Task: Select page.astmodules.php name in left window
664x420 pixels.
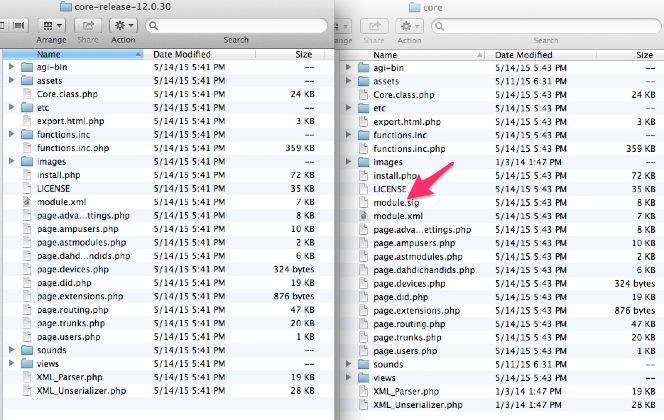Action: [x=81, y=242]
